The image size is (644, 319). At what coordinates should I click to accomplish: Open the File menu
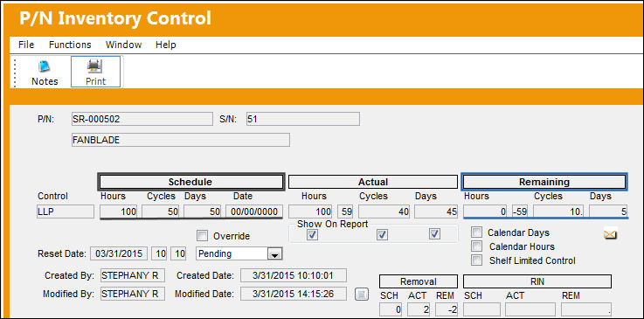click(26, 45)
